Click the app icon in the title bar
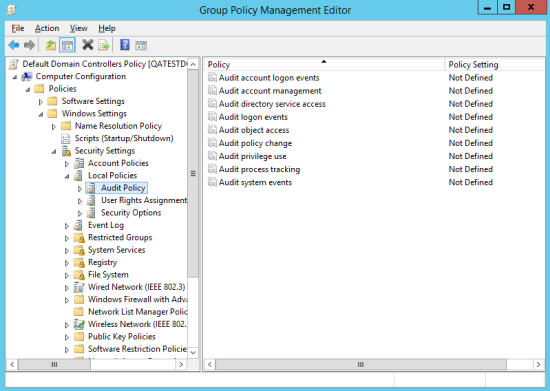The image size is (550, 391). pos(11,9)
